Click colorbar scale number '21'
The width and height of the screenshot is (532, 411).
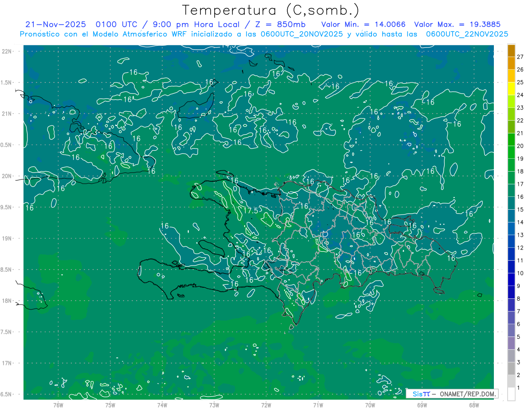520,133
